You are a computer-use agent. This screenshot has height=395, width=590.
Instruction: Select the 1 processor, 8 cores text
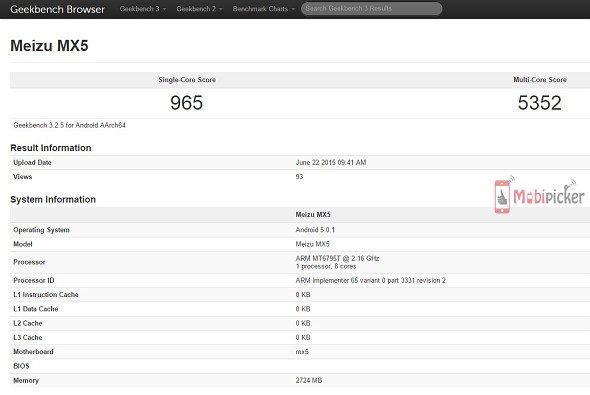click(x=326, y=266)
